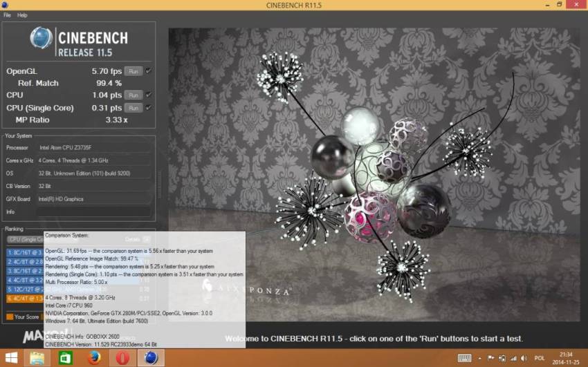Toggle the OpenGL test checkbox
588x367 pixels.
tap(149, 70)
